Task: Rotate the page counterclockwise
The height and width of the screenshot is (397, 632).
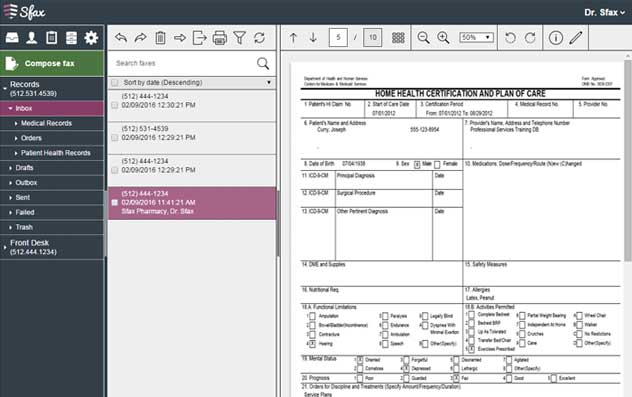Action: point(510,37)
